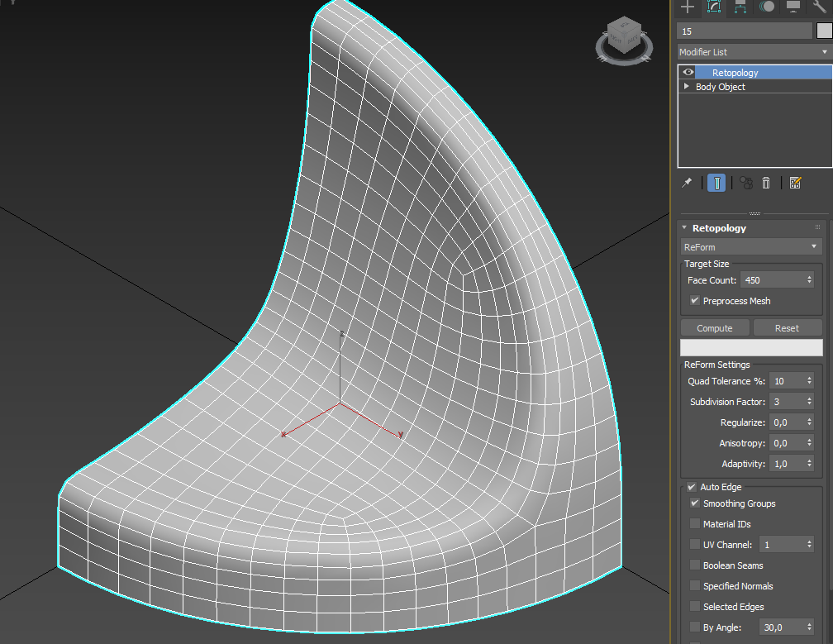
Task: Switch to the Hierarchy panel icon
Action: pos(740,7)
